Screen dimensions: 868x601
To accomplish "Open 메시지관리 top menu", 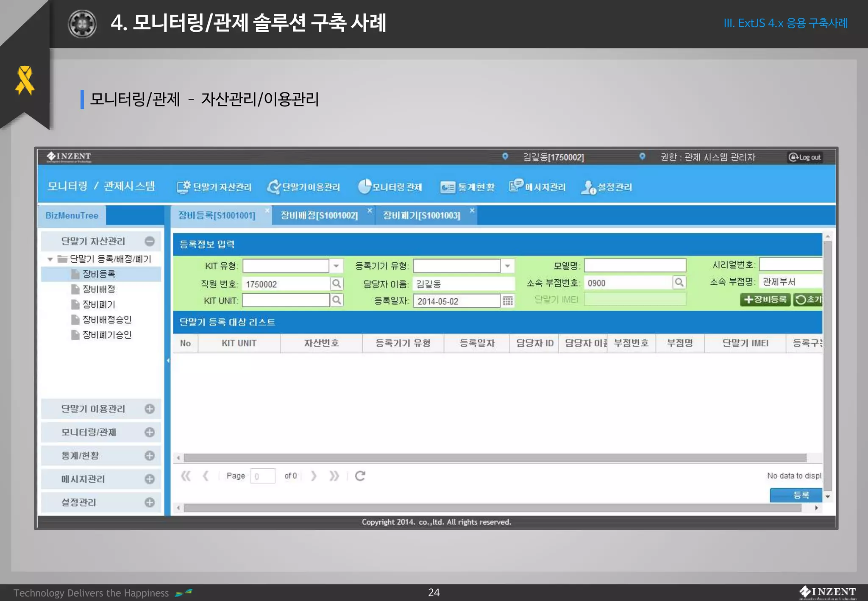I will tap(537, 187).
